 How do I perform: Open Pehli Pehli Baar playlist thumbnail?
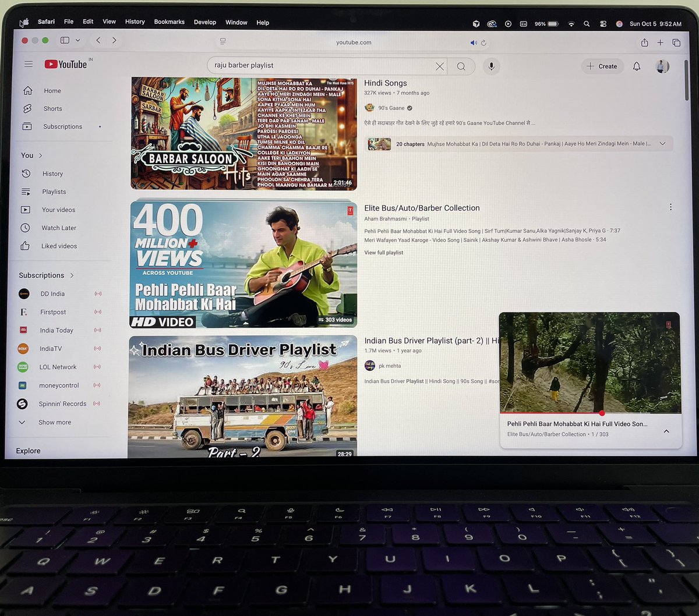pos(243,264)
